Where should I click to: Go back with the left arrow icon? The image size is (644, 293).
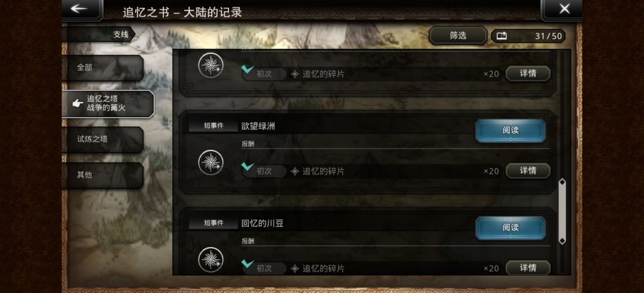(x=79, y=8)
